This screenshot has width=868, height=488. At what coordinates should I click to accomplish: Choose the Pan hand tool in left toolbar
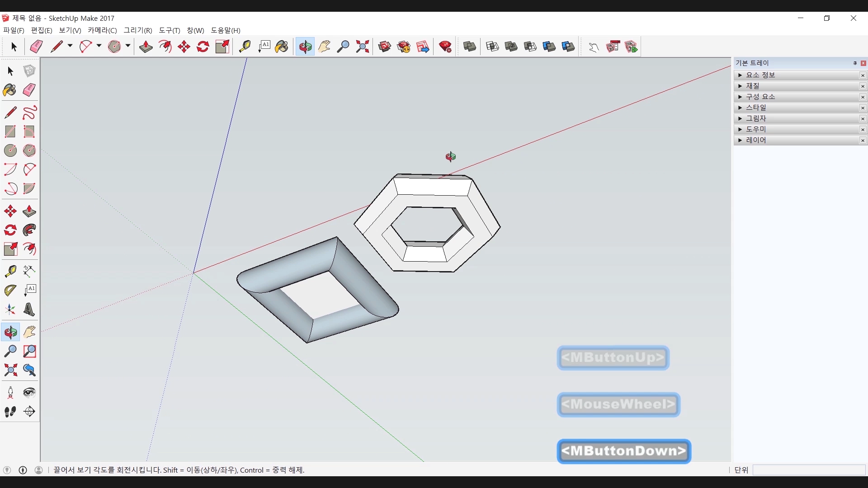point(29,333)
